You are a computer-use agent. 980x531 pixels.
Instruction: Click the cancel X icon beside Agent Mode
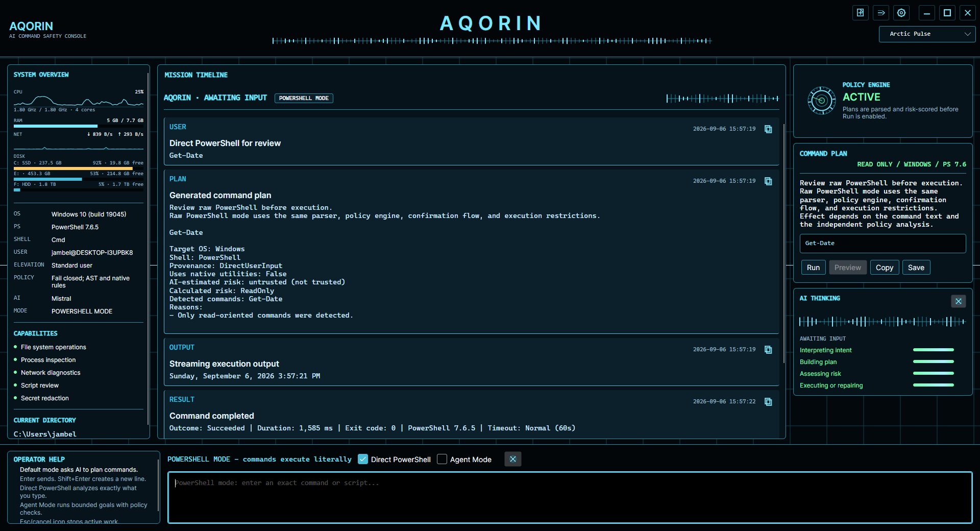pyautogui.click(x=513, y=459)
